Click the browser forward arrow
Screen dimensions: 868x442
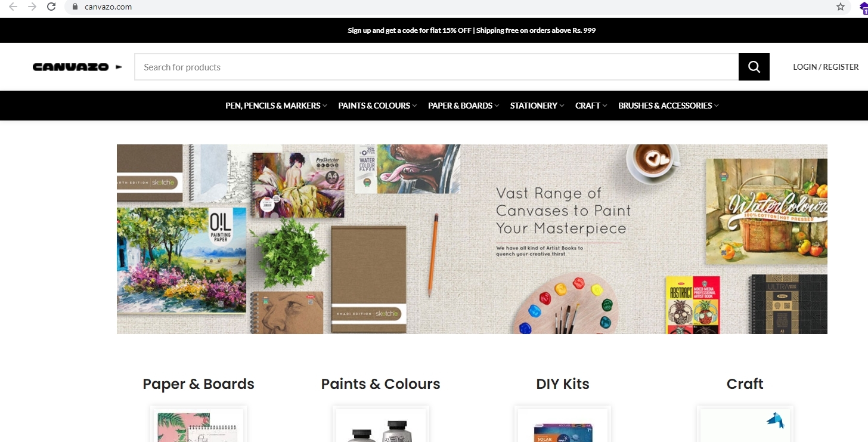pos(32,7)
